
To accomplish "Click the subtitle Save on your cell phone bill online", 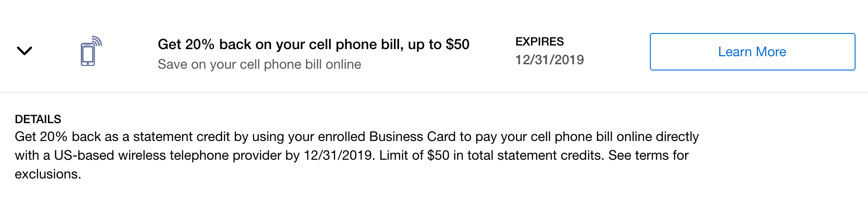I will pyautogui.click(x=260, y=64).
